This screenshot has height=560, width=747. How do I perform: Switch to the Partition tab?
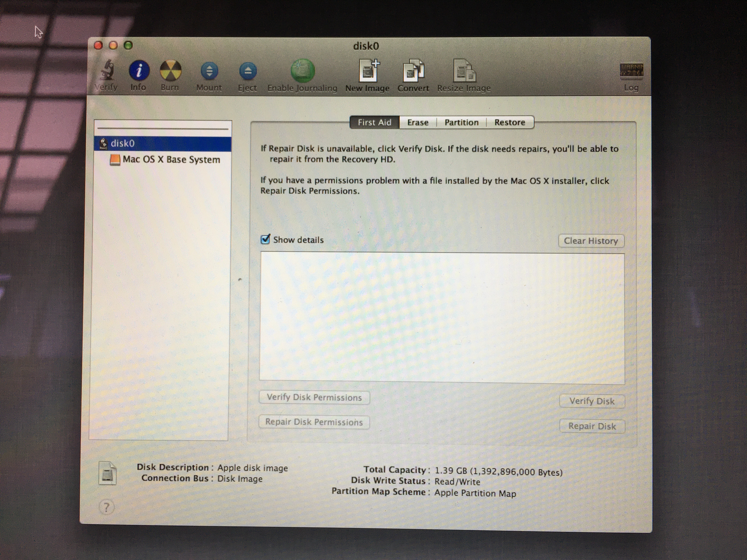coord(461,122)
